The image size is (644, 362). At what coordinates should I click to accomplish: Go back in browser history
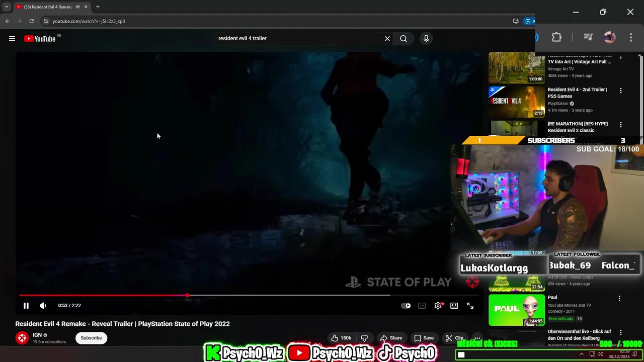7,21
